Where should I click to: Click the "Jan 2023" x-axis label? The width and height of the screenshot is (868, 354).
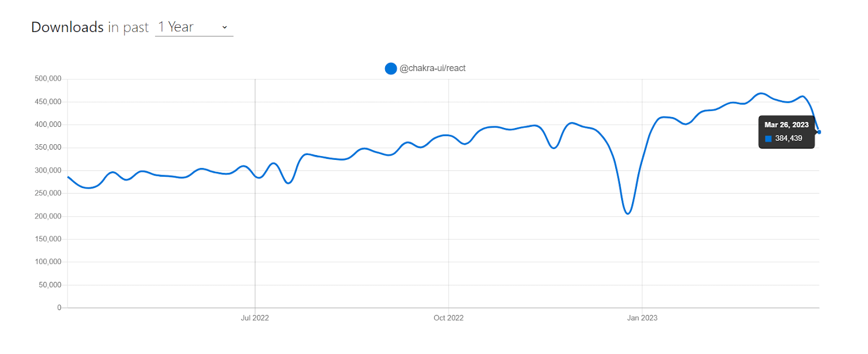pos(642,318)
